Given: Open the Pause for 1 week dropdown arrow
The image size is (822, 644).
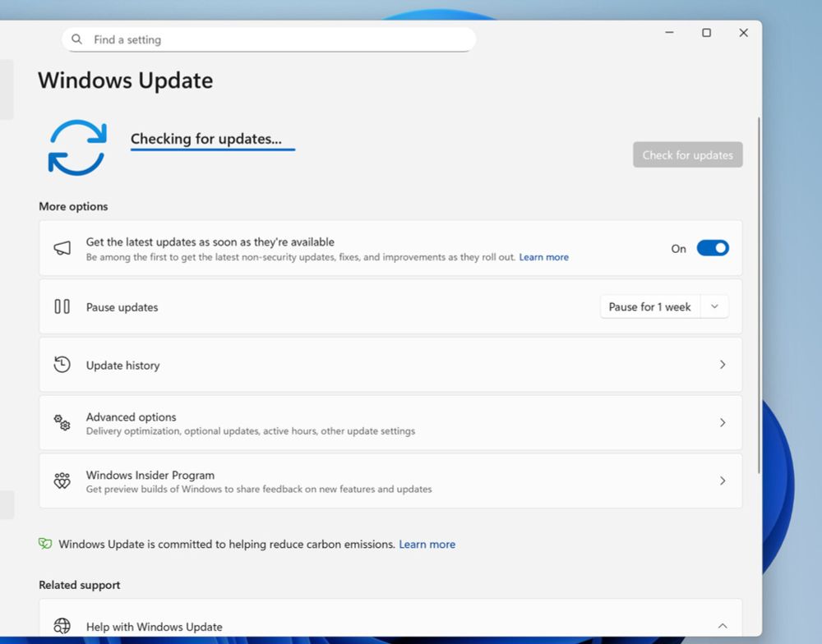Looking at the screenshot, I should point(714,306).
